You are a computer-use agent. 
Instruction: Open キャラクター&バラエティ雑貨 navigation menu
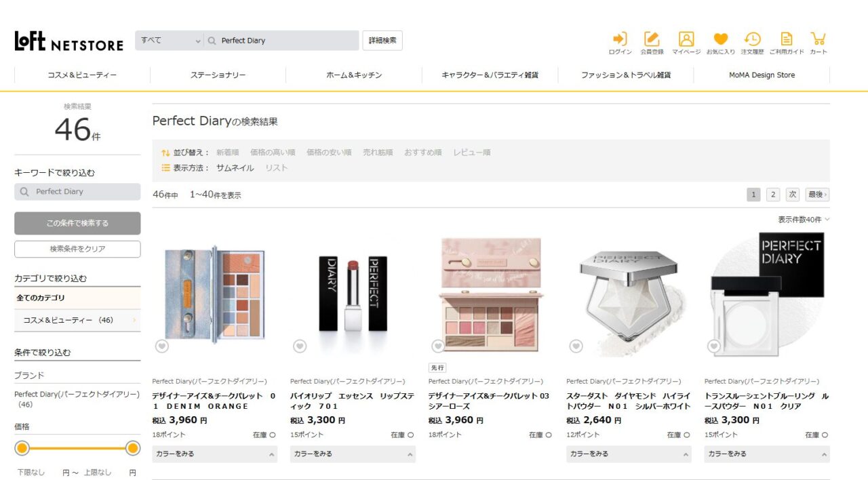490,75
